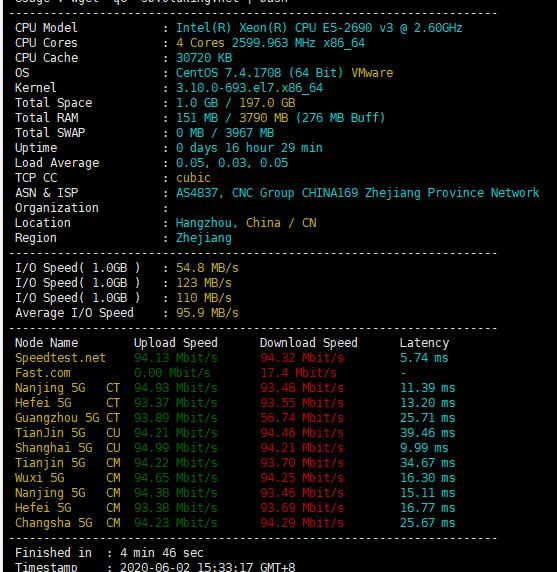Click the TianJin 5G CU node name
Screen dimensions: 557x572
pyautogui.click(x=67, y=433)
